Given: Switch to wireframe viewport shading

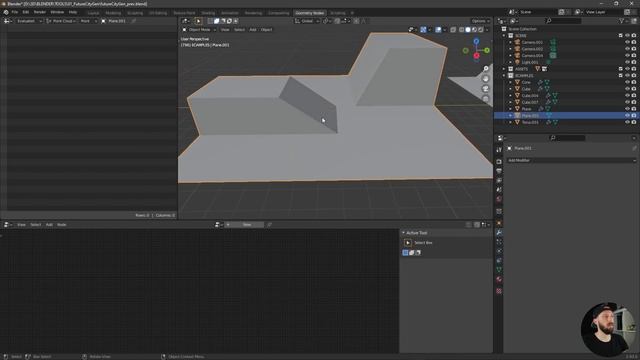Looking at the screenshot, I should point(462,30).
